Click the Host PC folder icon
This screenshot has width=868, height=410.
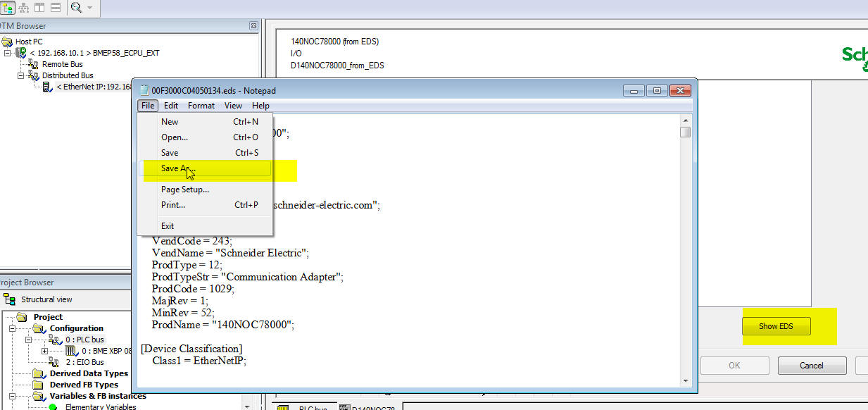pos(7,42)
